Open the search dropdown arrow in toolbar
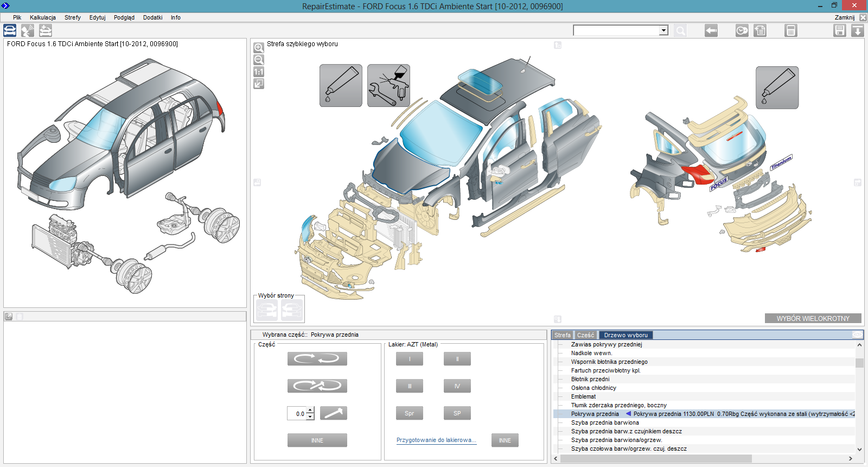Image resolution: width=868 pixels, height=467 pixels. [663, 30]
